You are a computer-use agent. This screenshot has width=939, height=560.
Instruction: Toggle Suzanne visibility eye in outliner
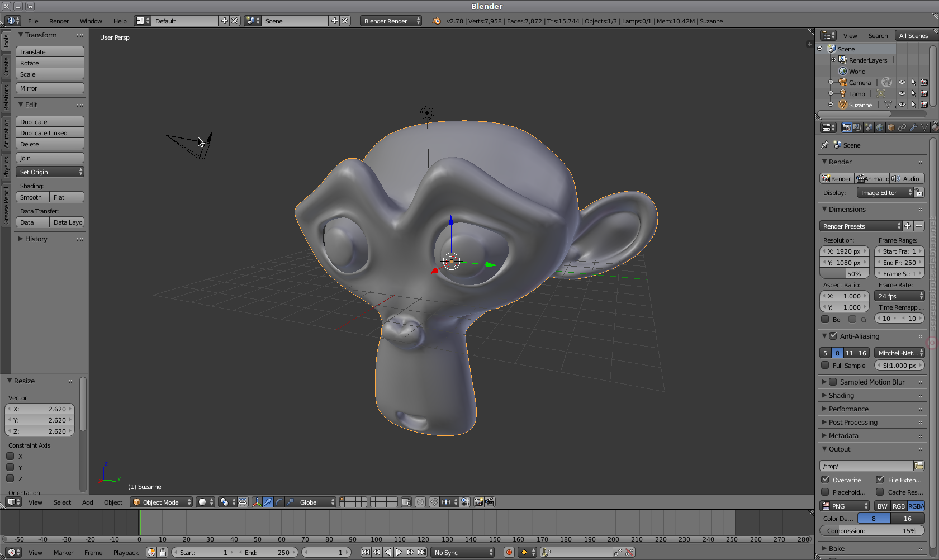tap(902, 105)
